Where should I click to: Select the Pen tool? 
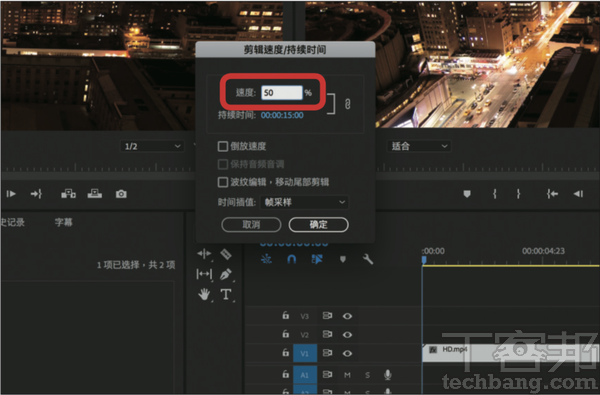coord(226,274)
